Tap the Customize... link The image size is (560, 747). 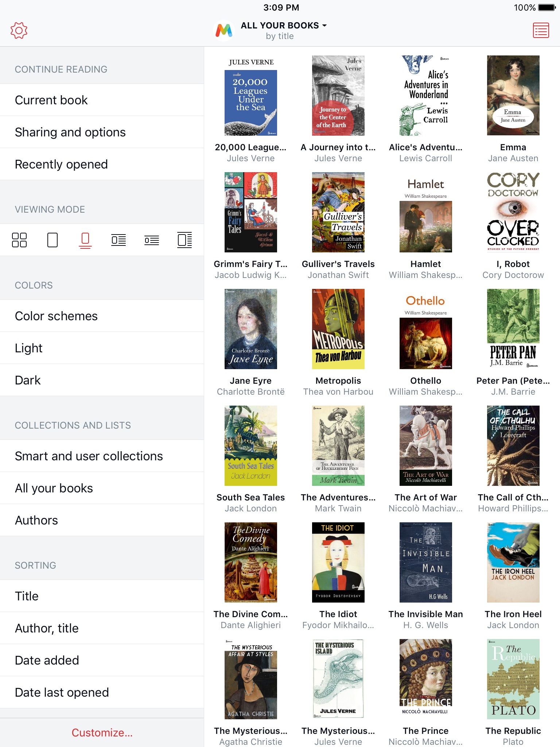[x=102, y=732]
